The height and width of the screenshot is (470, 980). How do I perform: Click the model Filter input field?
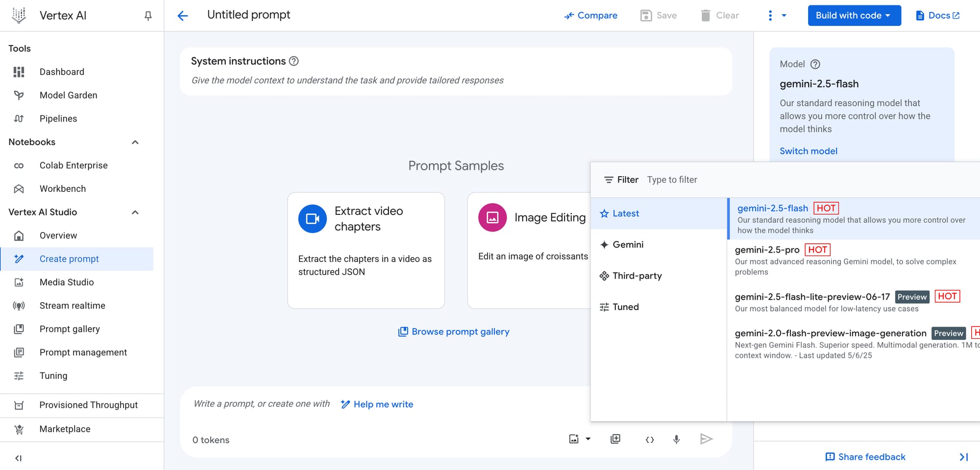click(x=811, y=180)
